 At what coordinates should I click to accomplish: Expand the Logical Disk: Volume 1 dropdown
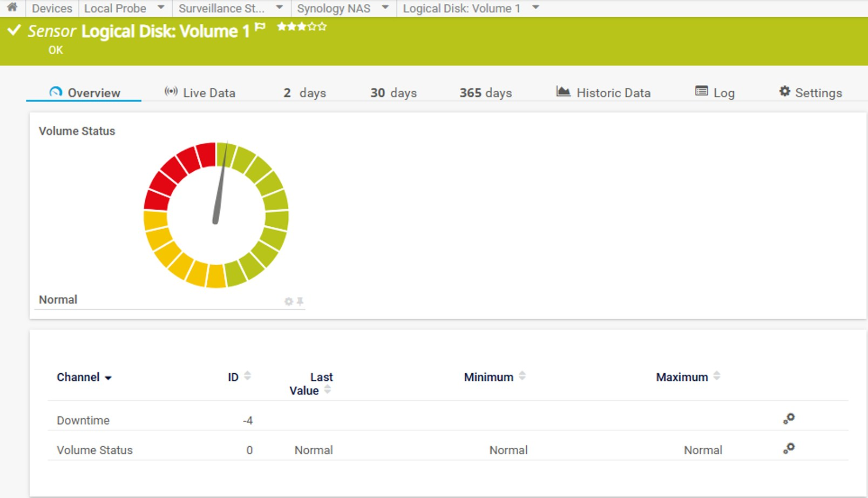535,8
